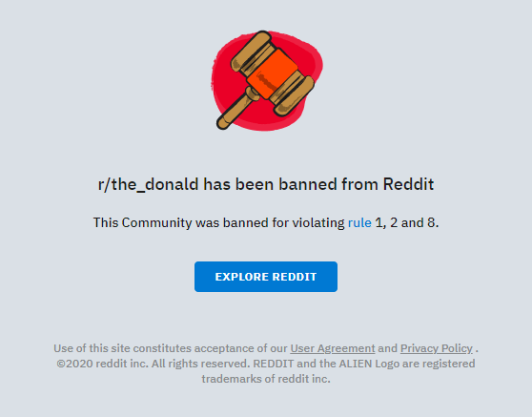Open the Privacy Policy link
The image size is (532, 417).
[x=437, y=348]
